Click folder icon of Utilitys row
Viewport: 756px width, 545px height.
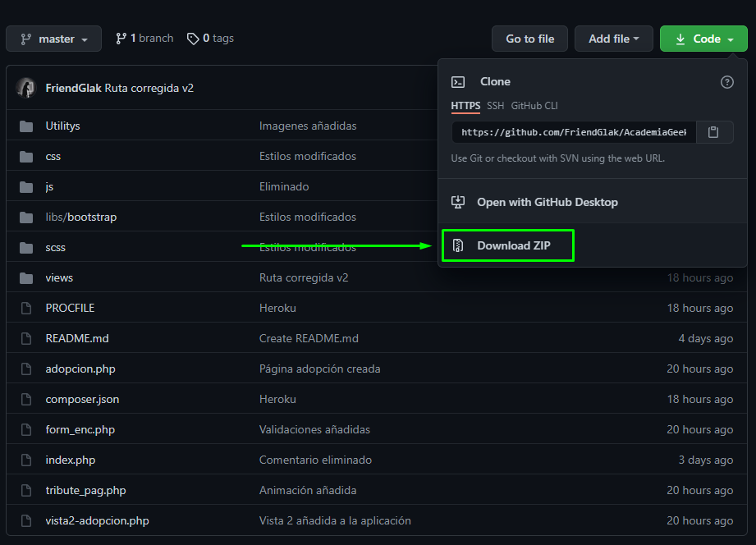point(26,126)
